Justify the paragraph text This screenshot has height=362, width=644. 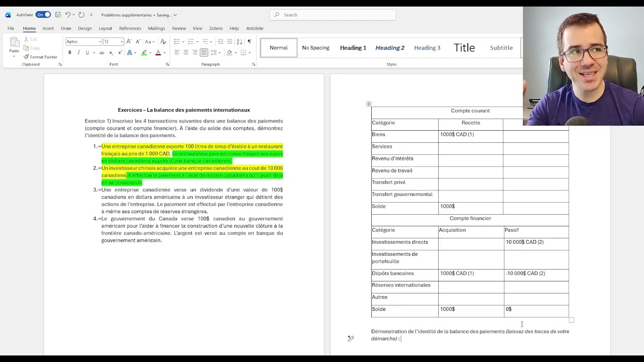tap(204, 53)
